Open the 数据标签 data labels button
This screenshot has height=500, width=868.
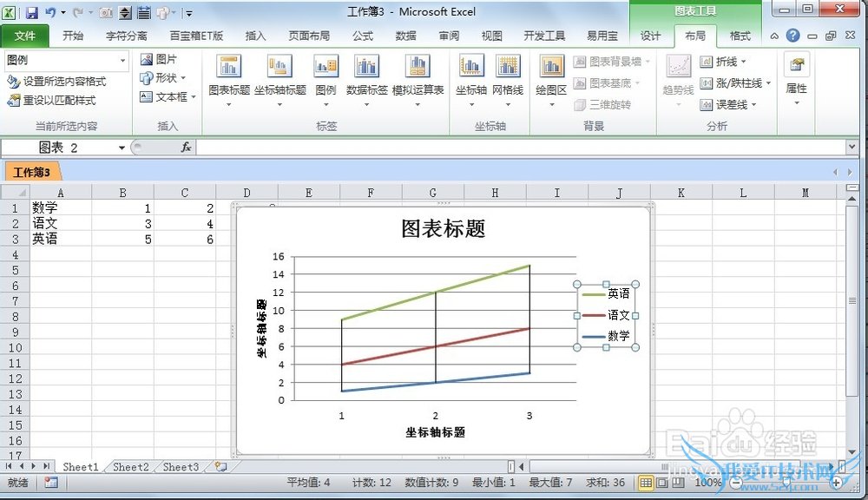[366, 80]
